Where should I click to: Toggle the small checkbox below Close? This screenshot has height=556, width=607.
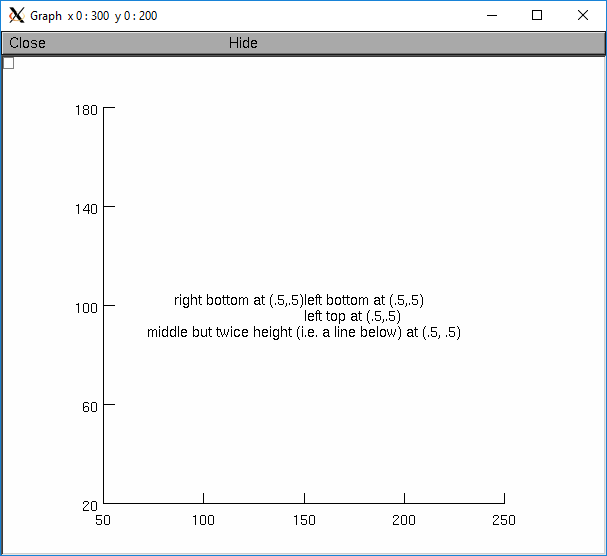pyautogui.click(x=8, y=63)
